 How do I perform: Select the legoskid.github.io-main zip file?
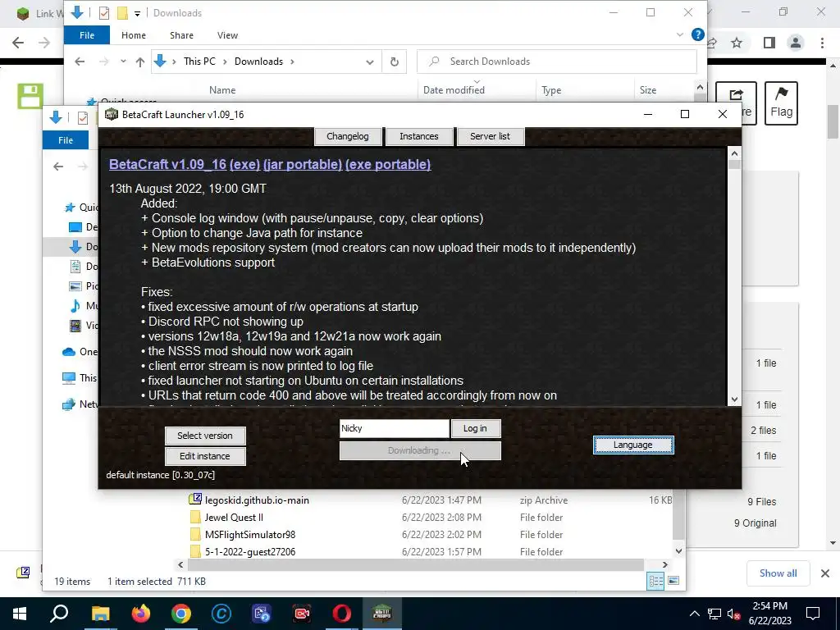tap(257, 500)
